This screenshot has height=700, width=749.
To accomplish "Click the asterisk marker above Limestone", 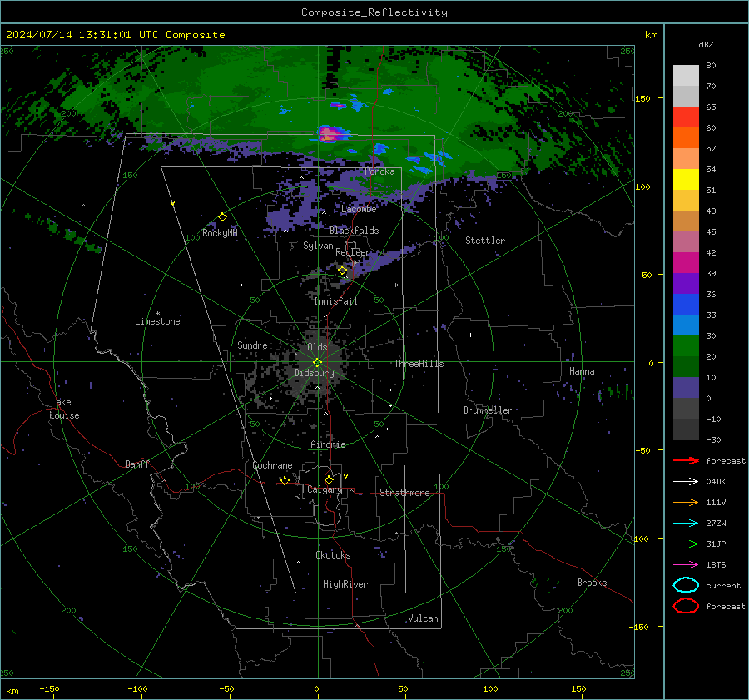I will click(x=157, y=314).
